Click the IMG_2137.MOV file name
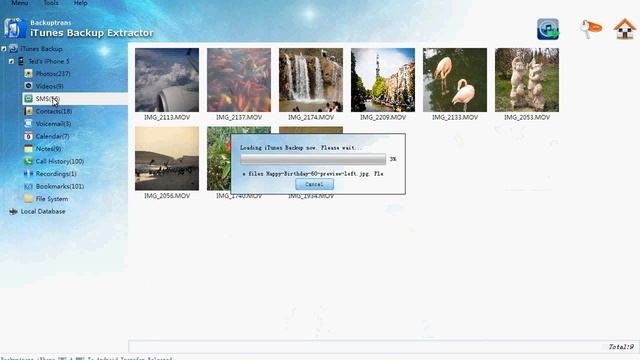This screenshot has height=360, width=640. (239, 118)
